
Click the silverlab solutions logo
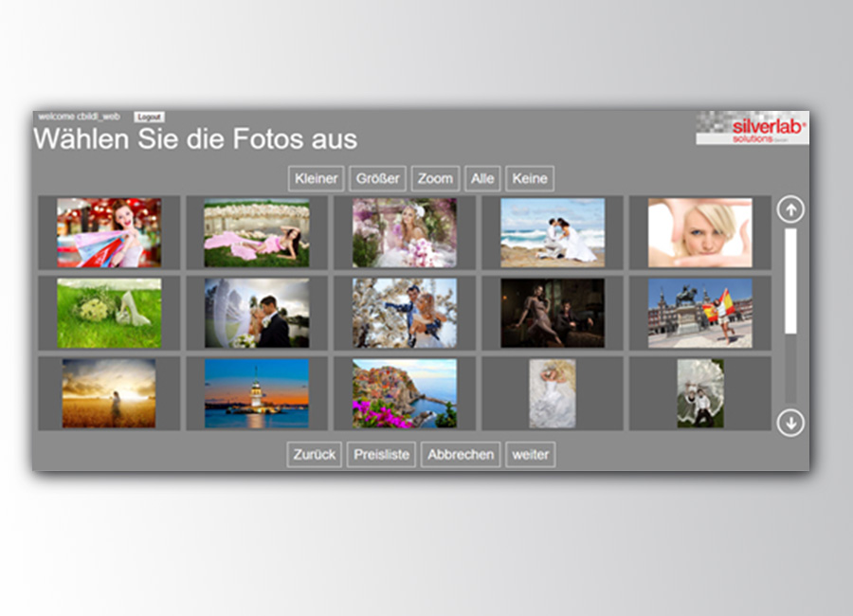pos(752,128)
